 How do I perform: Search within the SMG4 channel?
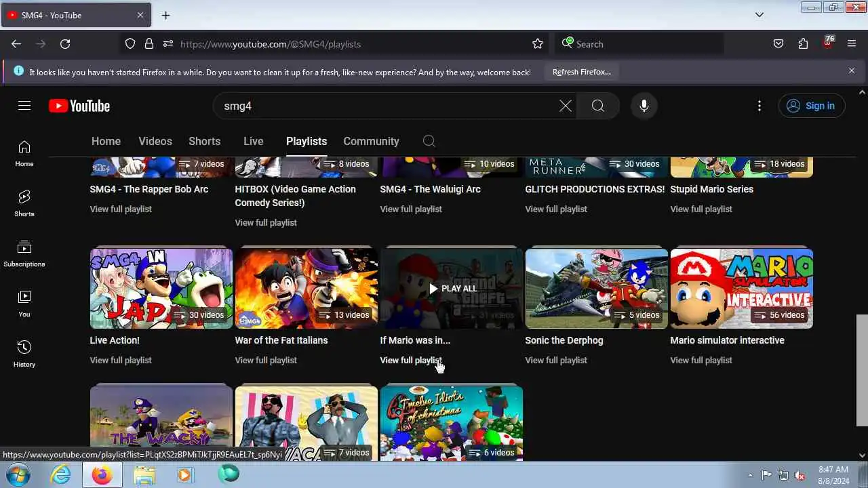click(429, 141)
